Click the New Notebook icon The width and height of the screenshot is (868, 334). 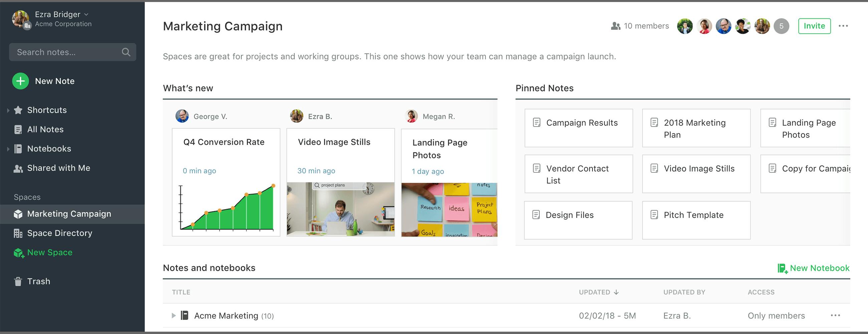[x=782, y=268]
